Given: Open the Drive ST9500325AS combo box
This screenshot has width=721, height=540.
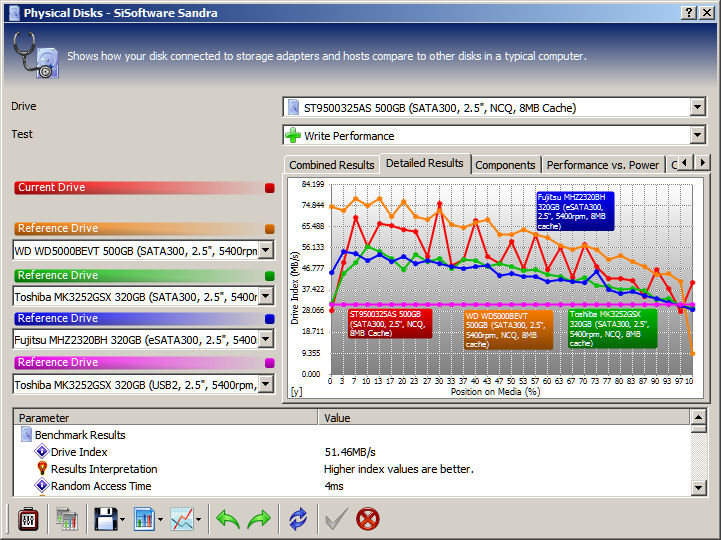Looking at the screenshot, I should click(494, 108).
